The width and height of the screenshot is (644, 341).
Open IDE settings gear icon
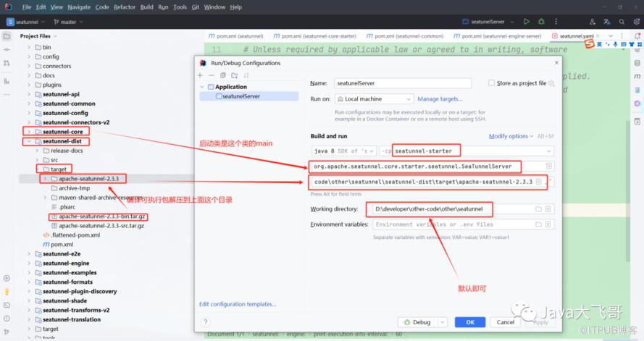[x=637, y=22]
